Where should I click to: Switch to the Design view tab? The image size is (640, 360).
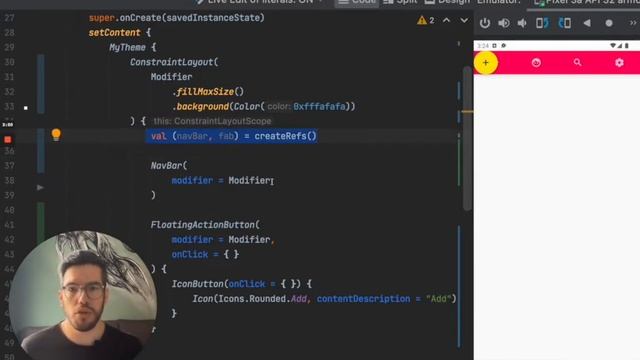click(x=448, y=2)
